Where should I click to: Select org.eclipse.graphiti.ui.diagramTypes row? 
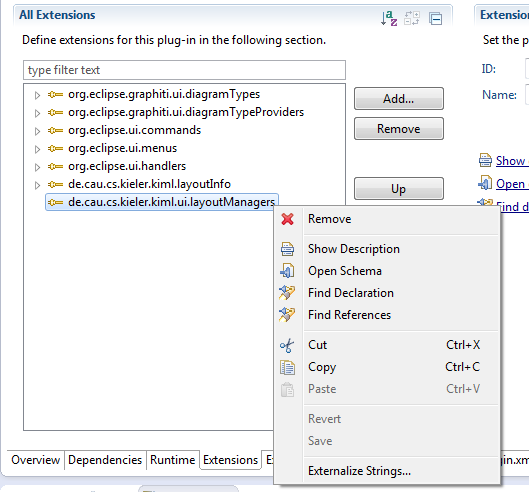164,94
